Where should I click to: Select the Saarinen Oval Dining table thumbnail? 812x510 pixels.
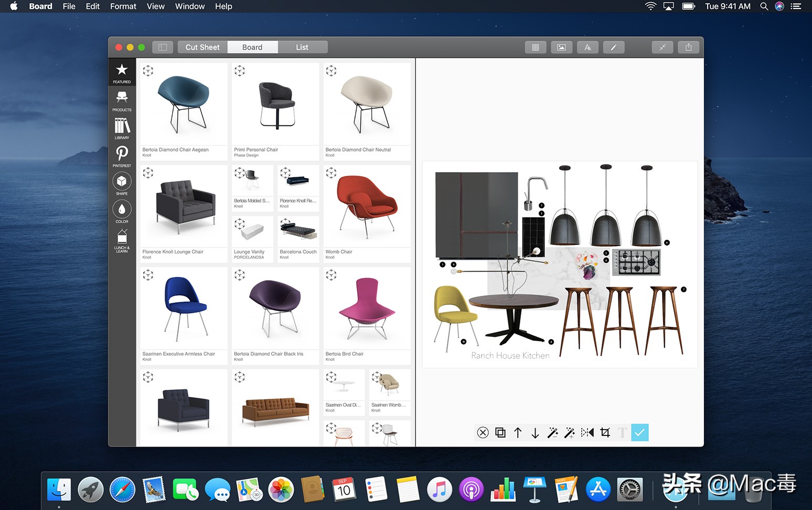[x=344, y=385]
